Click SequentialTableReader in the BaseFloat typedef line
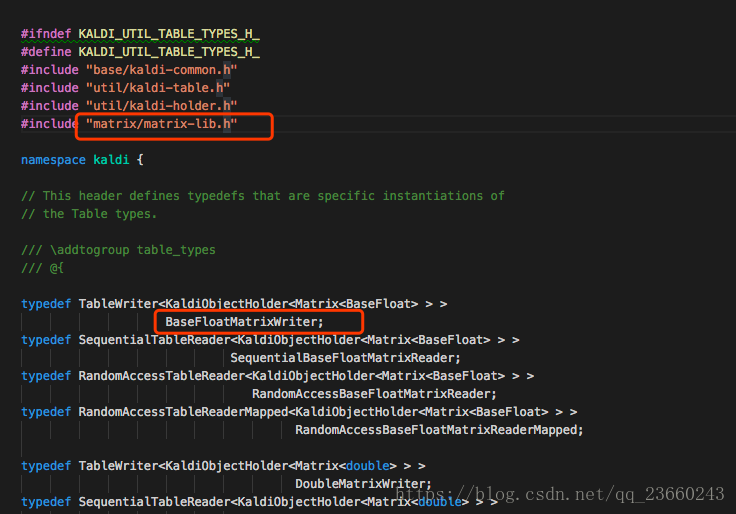The image size is (736, 514). coord(154,340)
